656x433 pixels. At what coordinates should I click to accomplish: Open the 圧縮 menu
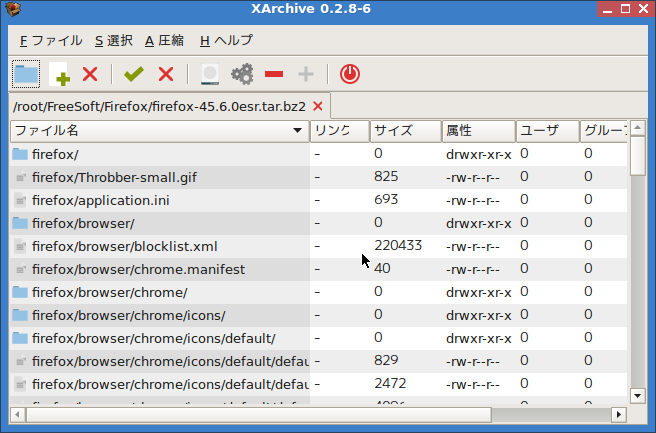click(x=164, y=41)
